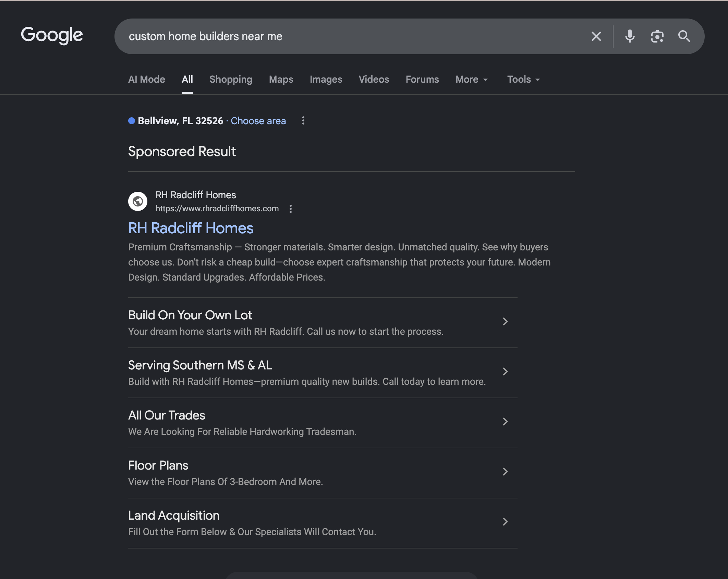Open the Maps tab

281,80
